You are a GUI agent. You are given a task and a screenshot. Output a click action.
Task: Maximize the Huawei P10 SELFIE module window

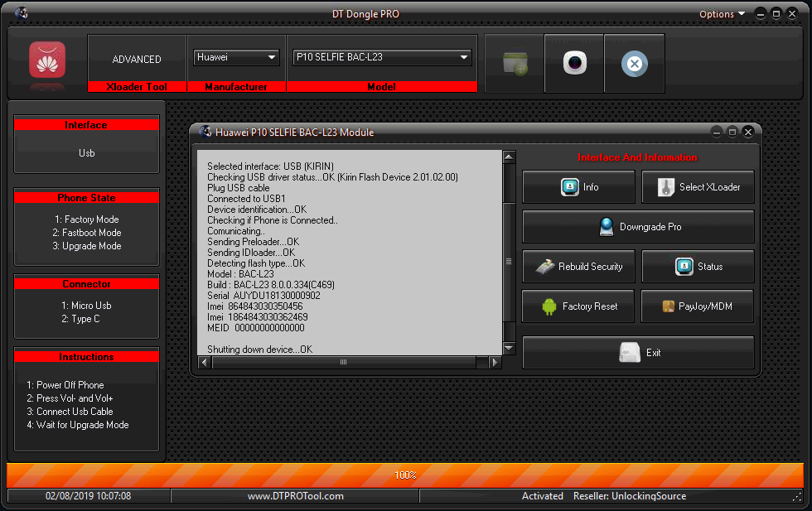pos(732,133)
